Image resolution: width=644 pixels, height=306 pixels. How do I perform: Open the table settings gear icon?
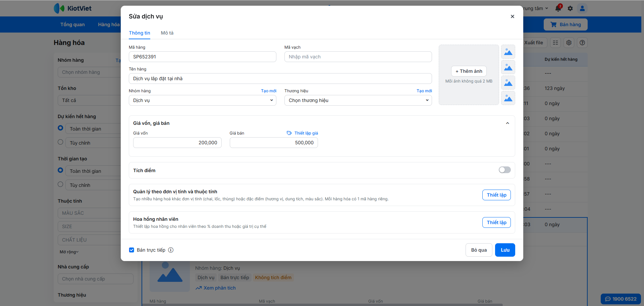pyautogui.click(x=569, y=43)
